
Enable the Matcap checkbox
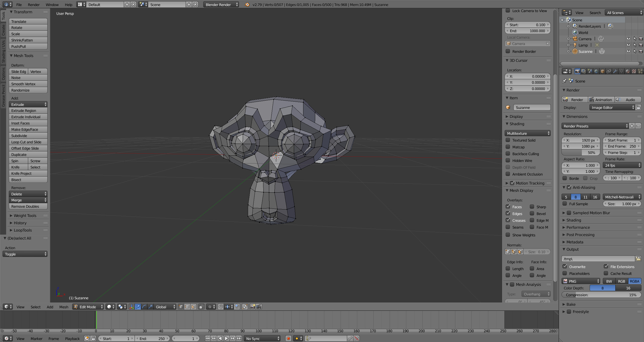point(508,147)
